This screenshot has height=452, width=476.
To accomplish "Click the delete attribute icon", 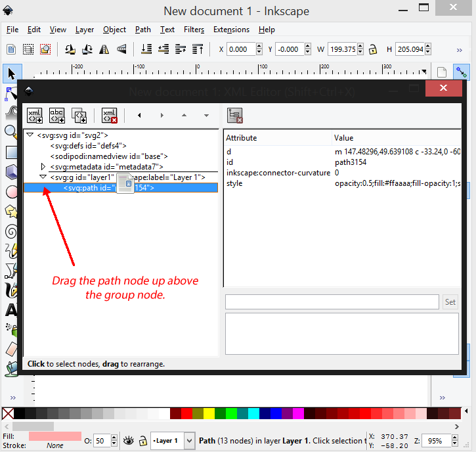I will 234,116.
